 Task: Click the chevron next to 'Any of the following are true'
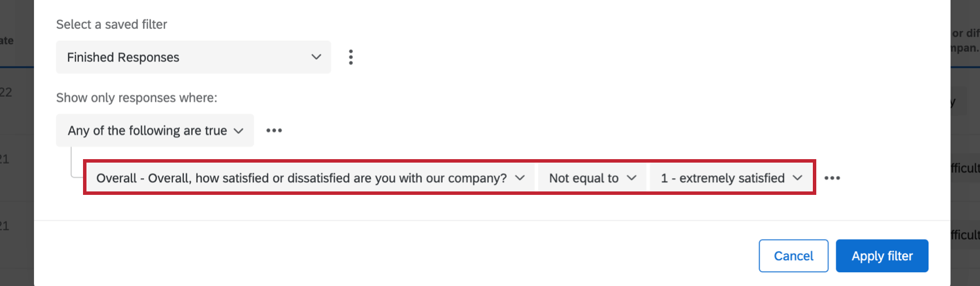[239, 131]
